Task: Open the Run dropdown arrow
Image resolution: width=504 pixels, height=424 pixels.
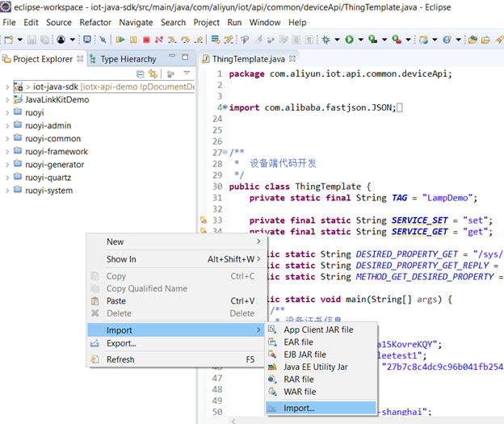Action: click(361, 40)
